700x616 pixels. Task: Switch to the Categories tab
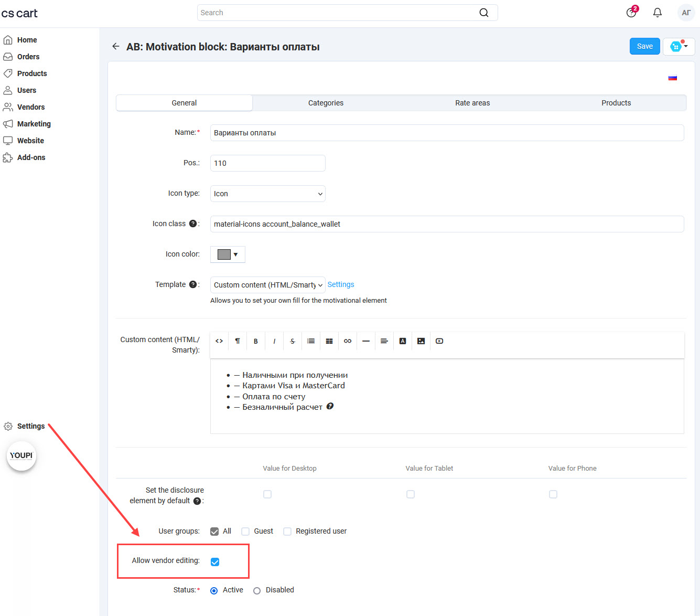click(x=326, y=103)
